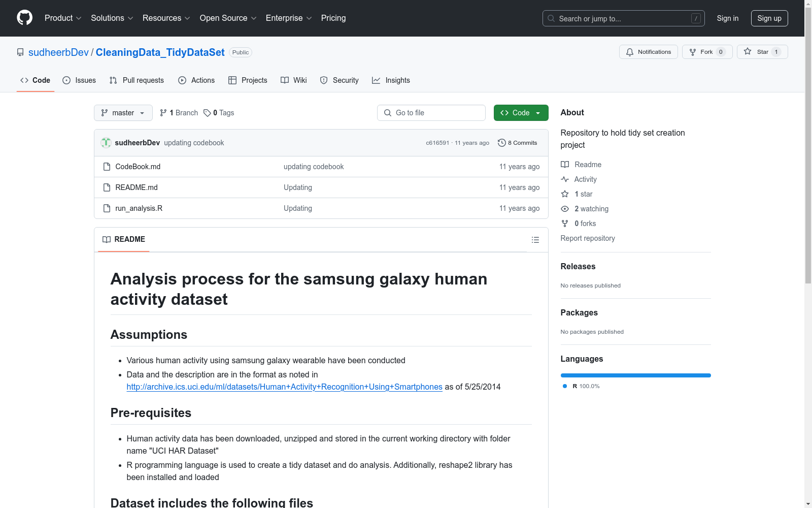Click the magnifier icon in top search bar
812x508 pixels.
click(551, 18)
